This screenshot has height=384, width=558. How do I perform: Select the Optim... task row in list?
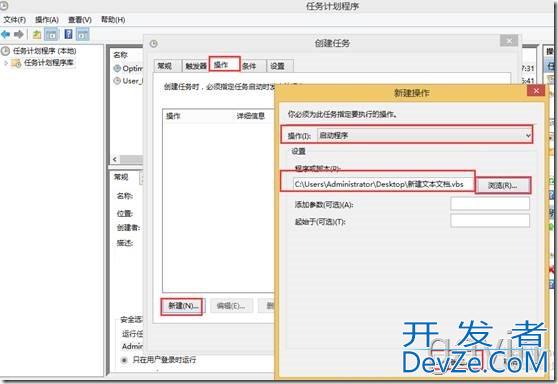tap(128, 68)
